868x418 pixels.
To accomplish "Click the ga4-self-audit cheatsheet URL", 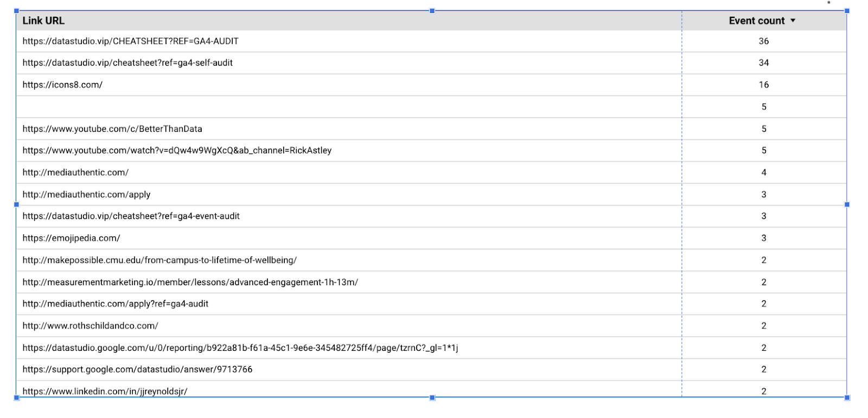I will 127,63.
